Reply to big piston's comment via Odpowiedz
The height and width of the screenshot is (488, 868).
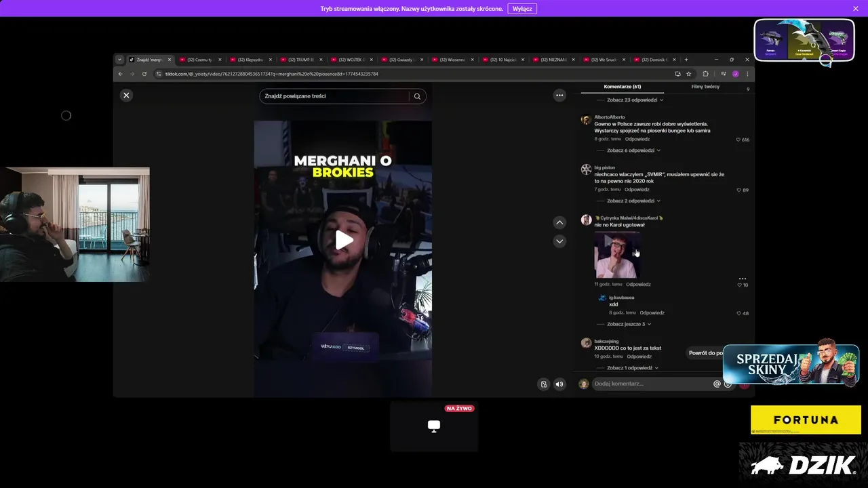[637, 190]
